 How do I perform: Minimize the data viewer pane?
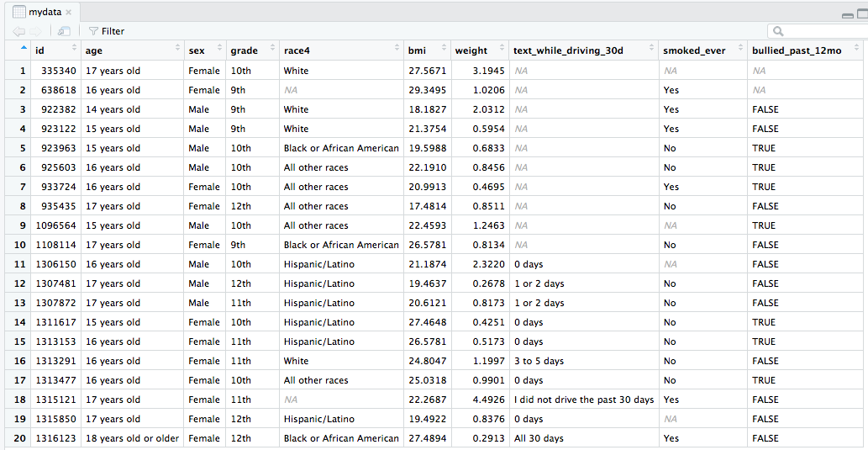(847, 16)
